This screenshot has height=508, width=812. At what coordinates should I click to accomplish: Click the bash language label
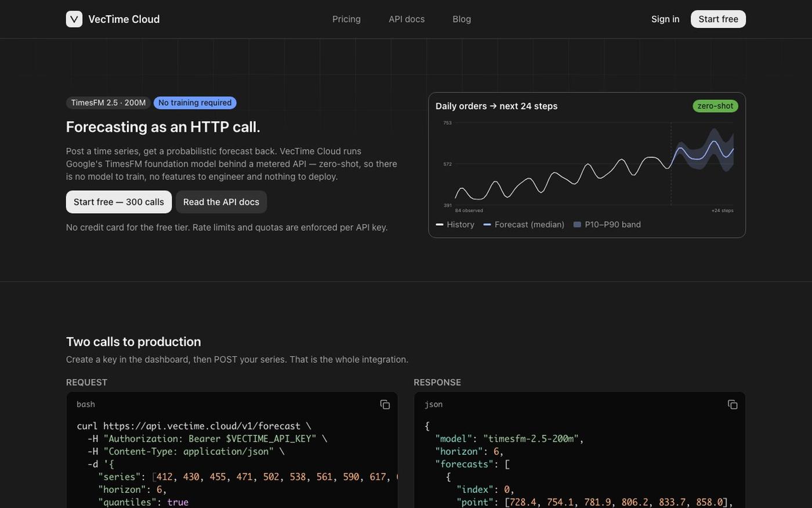pyautogui.click(x=86, y=405)
